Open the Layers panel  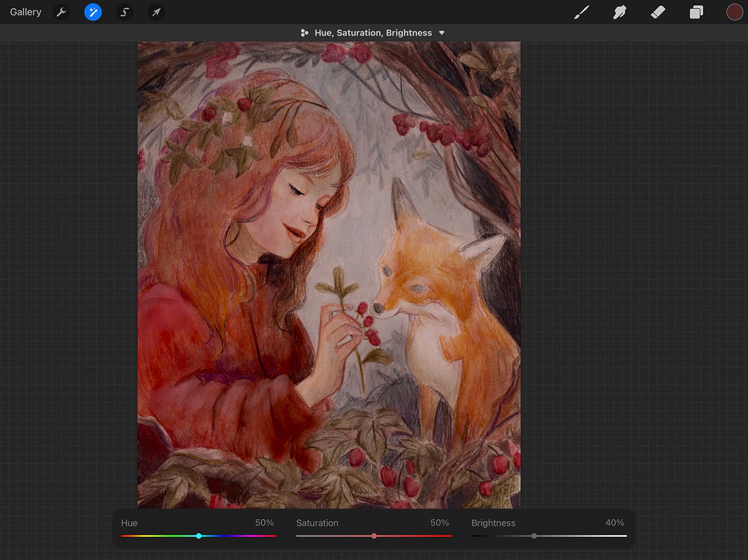click(x=697, y=12)
